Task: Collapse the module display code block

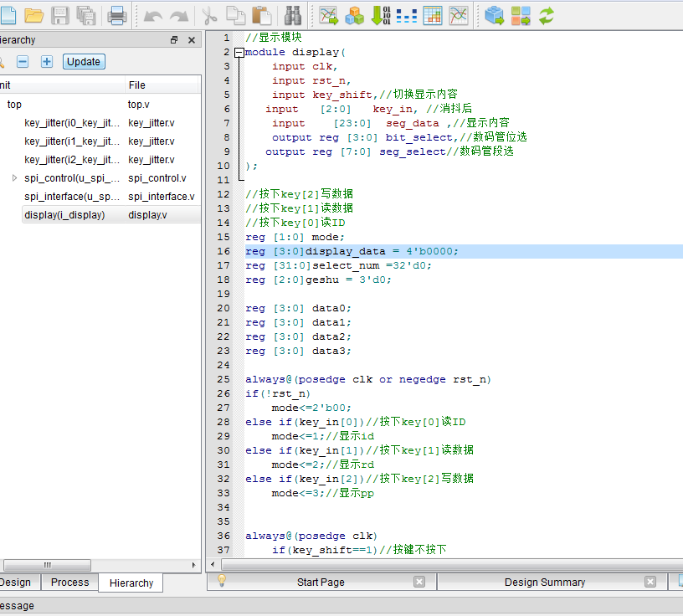Action: coord(239,52)
